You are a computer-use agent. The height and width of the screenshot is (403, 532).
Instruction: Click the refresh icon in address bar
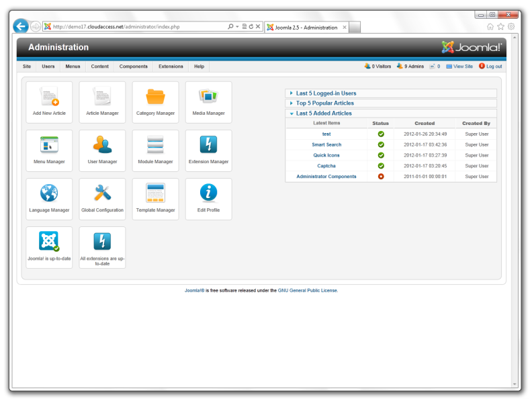(x=251, y=26)
